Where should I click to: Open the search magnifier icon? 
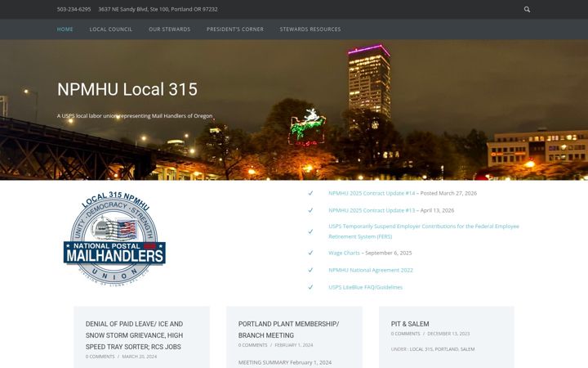527,9
